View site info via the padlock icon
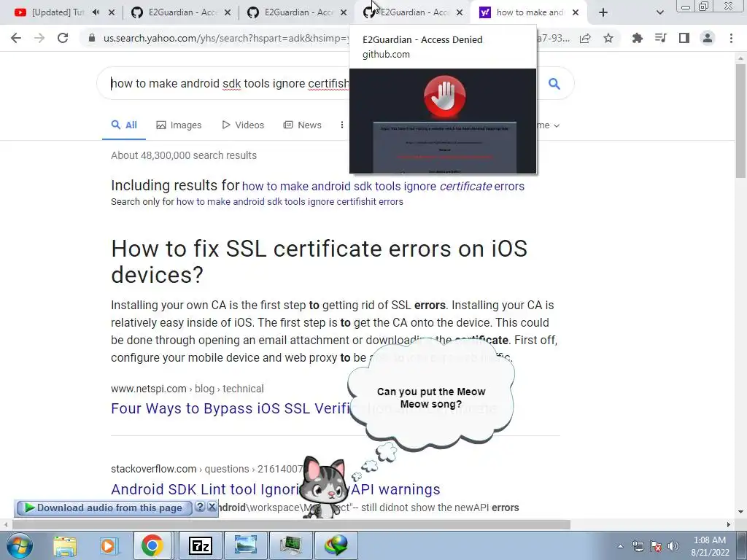This screenshot has height=560, width=747. (x=91, y=38)
